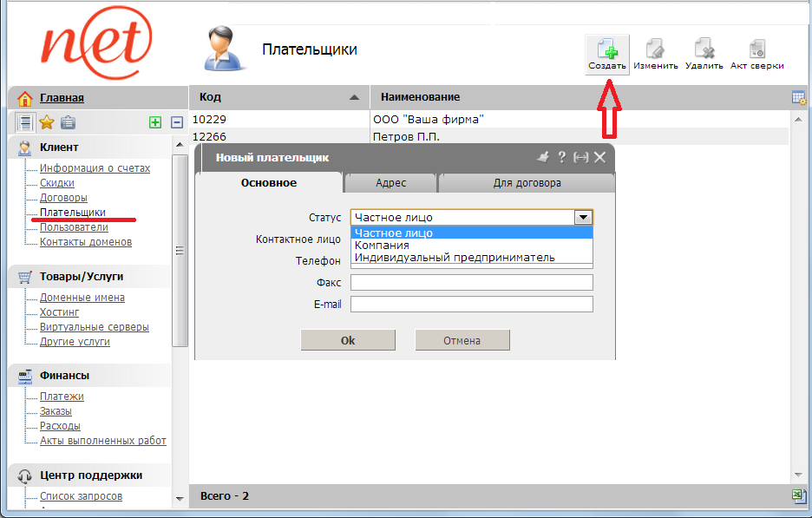Click the help question mark in dialog

click(x=561, y=157)
